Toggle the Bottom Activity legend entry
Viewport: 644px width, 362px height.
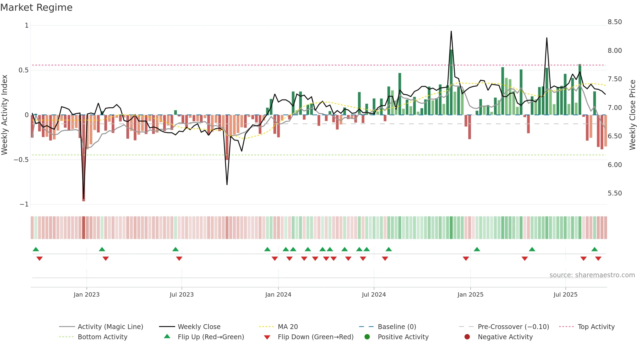point(93,337)
